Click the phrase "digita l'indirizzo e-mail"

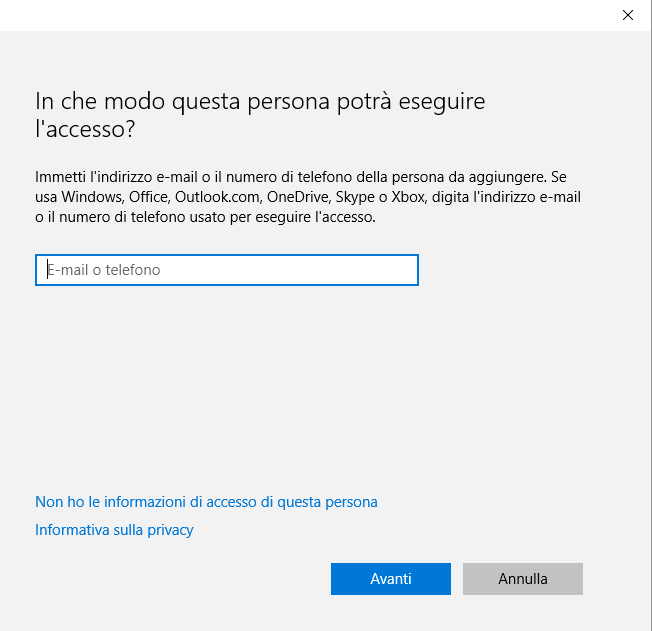click(509, 197)
